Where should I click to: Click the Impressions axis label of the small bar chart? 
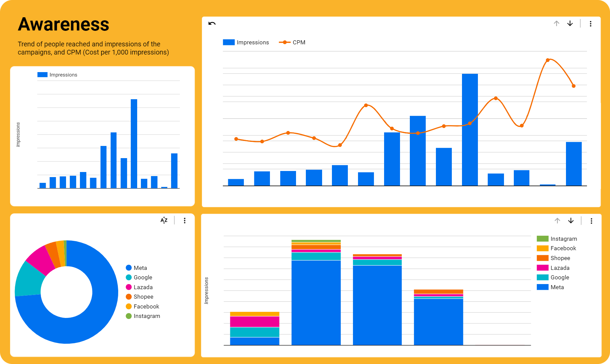tap(18, 134)
